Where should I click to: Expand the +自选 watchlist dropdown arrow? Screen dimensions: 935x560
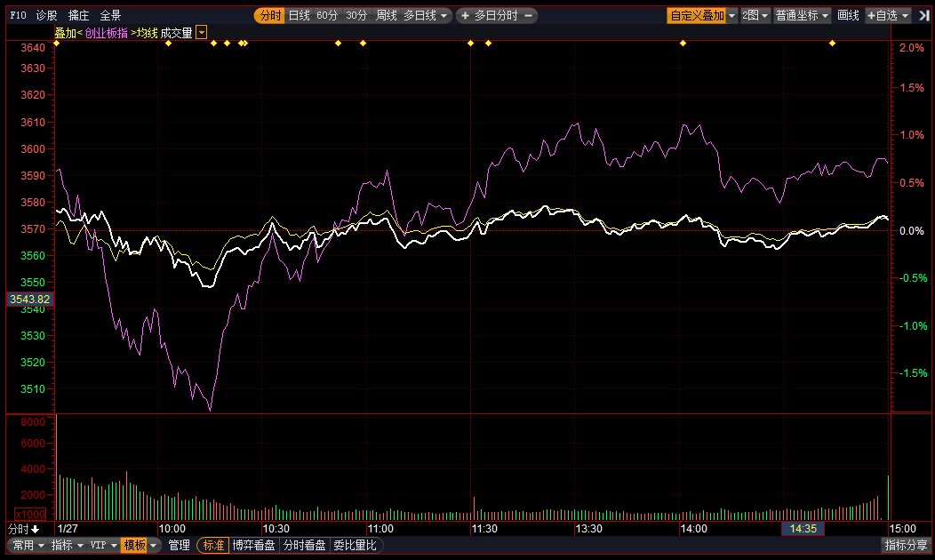(x=905, y=15)
